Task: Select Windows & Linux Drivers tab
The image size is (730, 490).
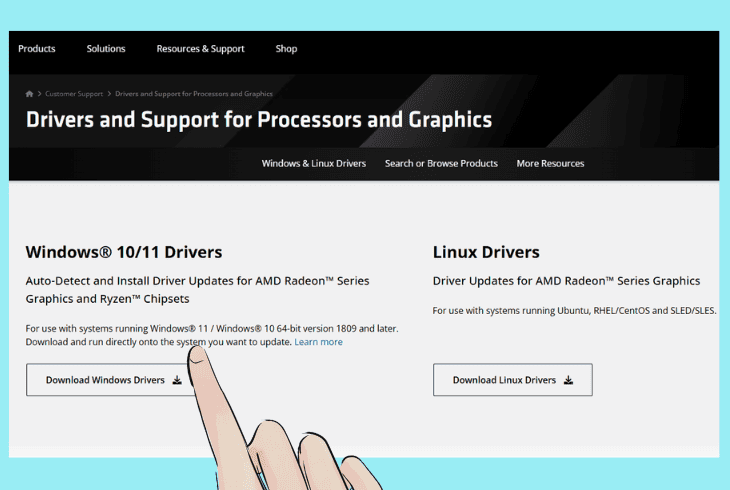Action: pos(314,163)
